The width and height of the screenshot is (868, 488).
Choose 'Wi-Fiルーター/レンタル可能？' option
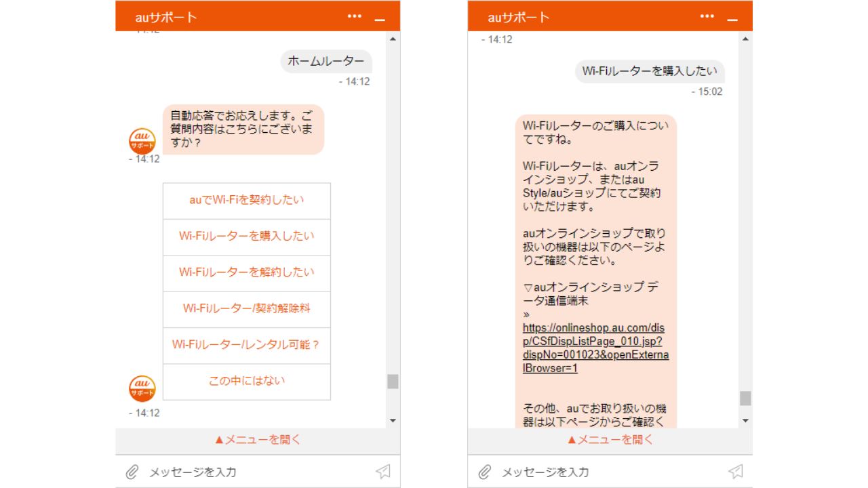click(x=247, y=345)
